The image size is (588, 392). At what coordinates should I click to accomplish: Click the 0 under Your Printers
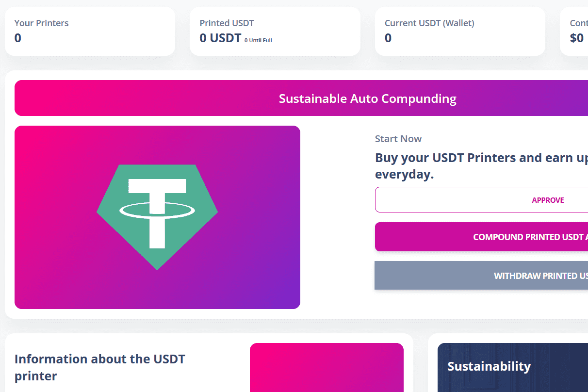tap(17, 38)
